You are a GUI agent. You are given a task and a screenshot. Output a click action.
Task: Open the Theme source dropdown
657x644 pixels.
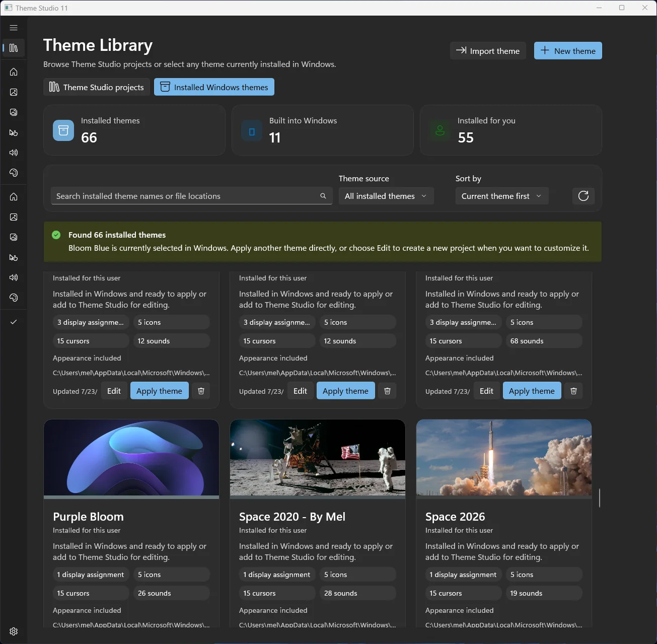tap(386, 196)
